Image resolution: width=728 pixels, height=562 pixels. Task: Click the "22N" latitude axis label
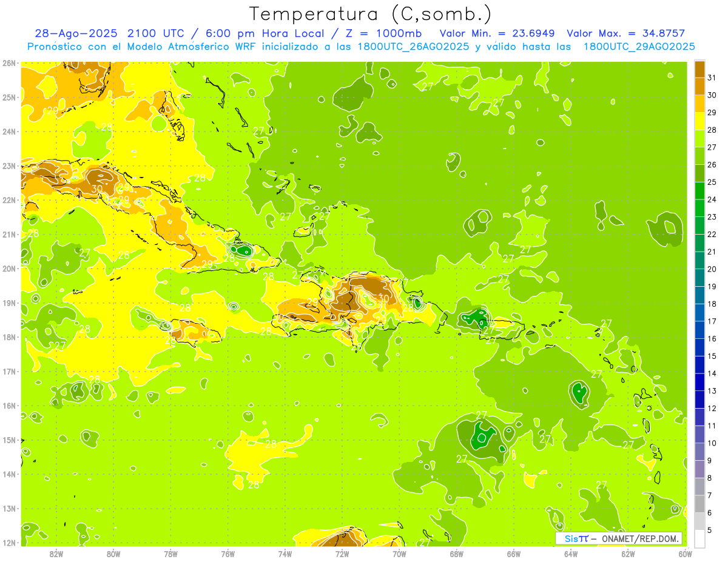click(x=9, y=200)
